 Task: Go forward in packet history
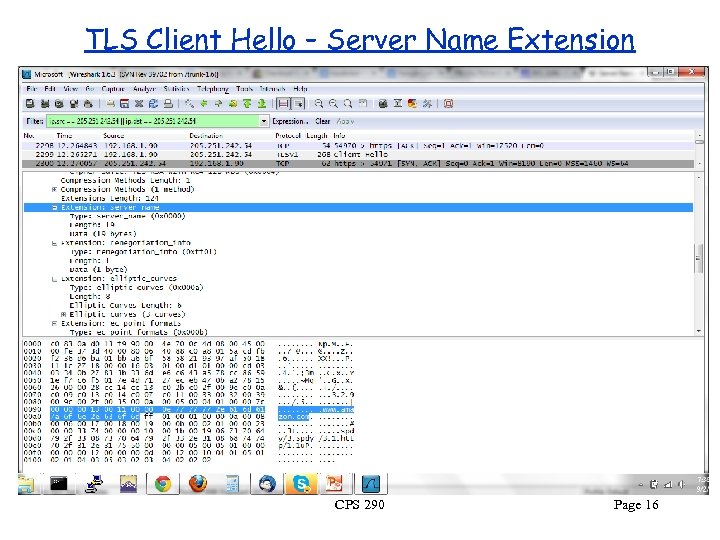218,104
